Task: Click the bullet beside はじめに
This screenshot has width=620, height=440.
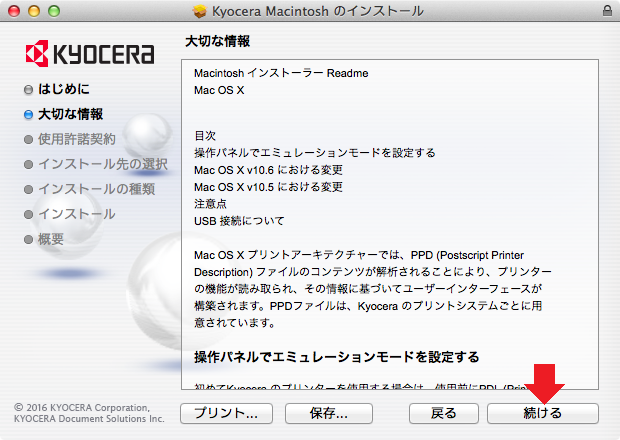Action: click(28, 90)
